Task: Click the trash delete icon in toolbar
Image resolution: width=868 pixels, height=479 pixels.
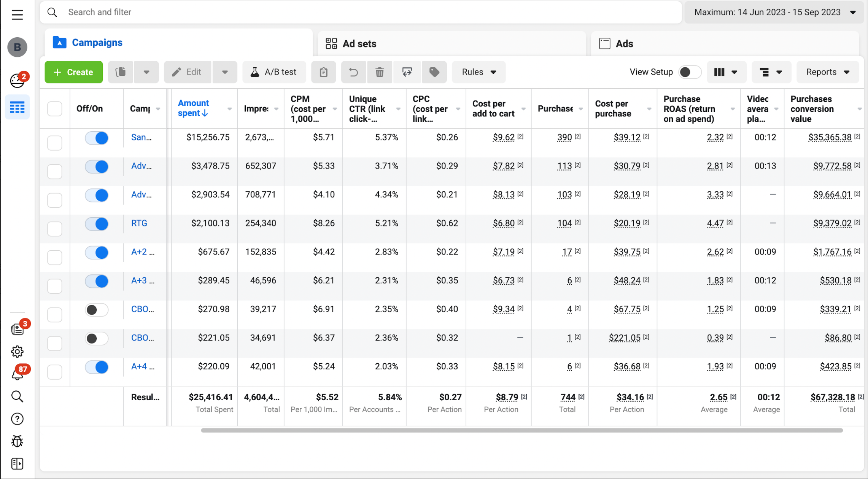Action: (379, 72)
